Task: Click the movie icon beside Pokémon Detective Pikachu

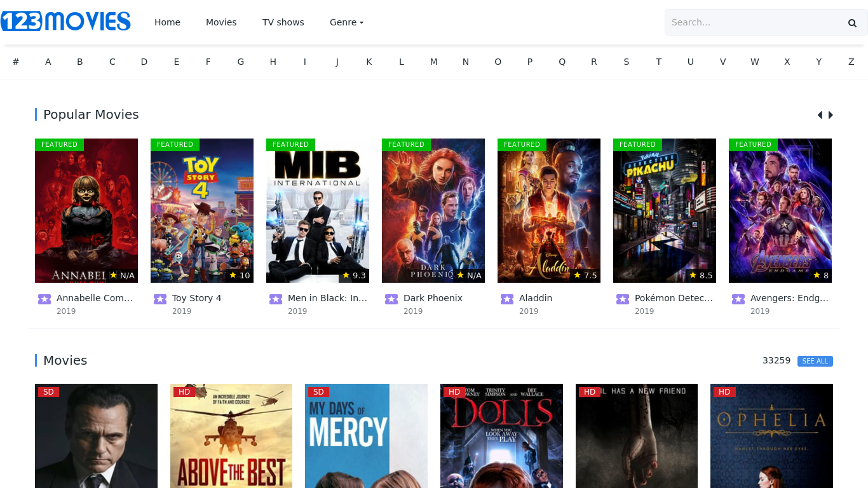Action: pos(623,299)
